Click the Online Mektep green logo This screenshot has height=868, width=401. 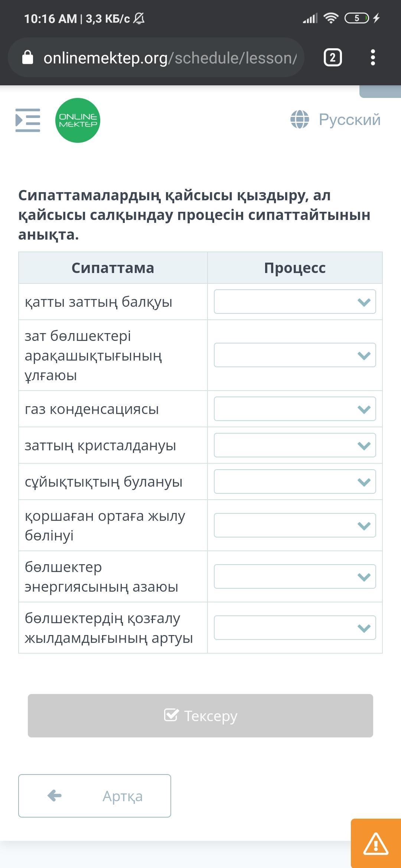coord(78,120)
